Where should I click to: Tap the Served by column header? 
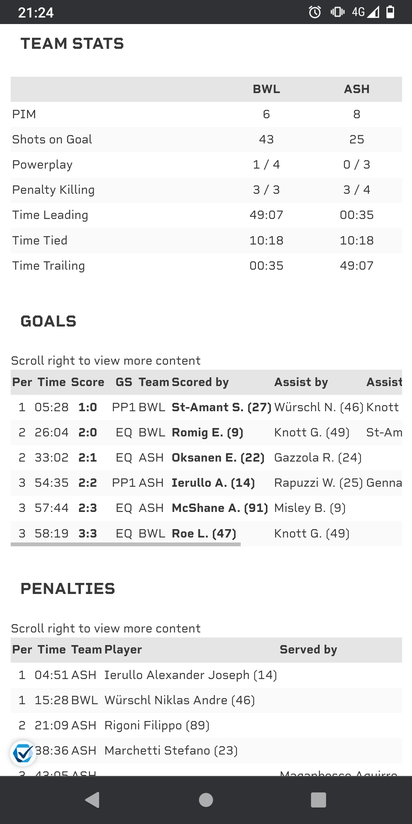pyautogui.click(x=308, y=650)
